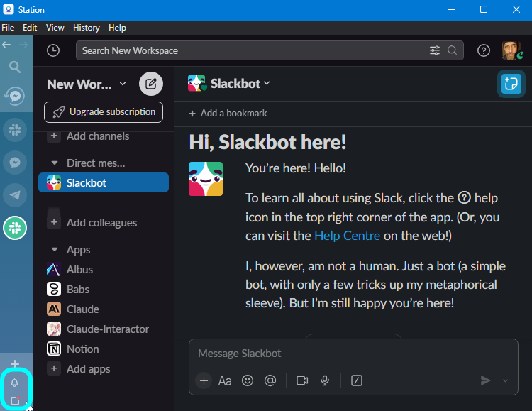The height and width of the screenshot is (411, 532).
Task: Send the message with arrow icon
Action: pyautogui.click(x=485, y=380)
